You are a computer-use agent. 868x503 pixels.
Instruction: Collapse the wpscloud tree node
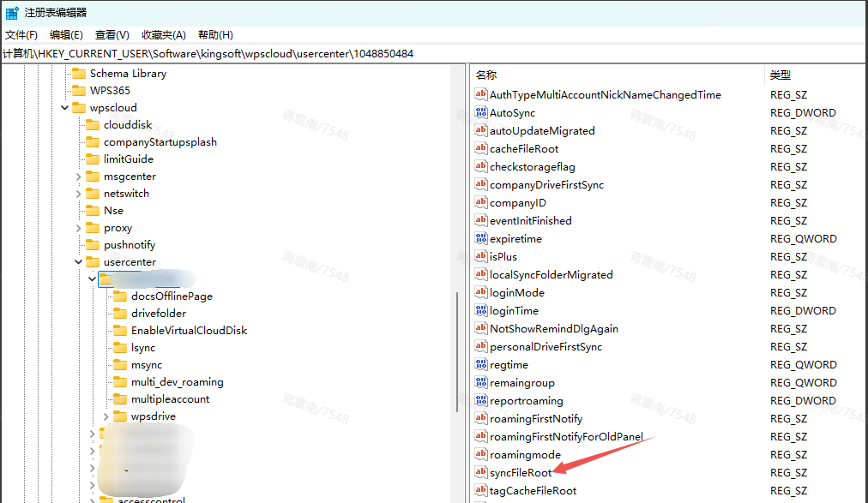(65, 108)
